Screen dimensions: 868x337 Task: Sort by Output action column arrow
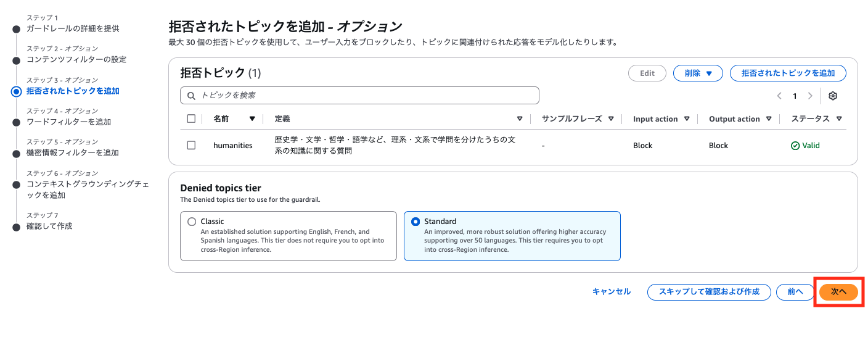[x=769, y=119]
